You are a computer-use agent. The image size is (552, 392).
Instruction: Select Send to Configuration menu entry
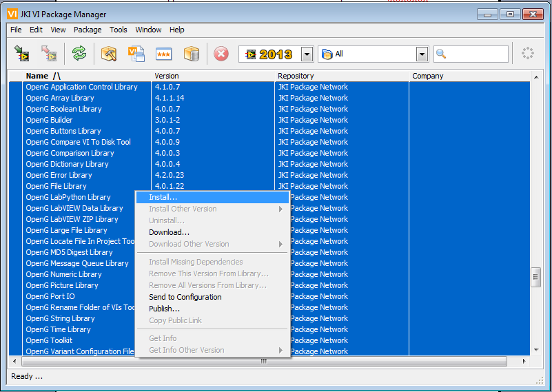(x=185, y=297)
